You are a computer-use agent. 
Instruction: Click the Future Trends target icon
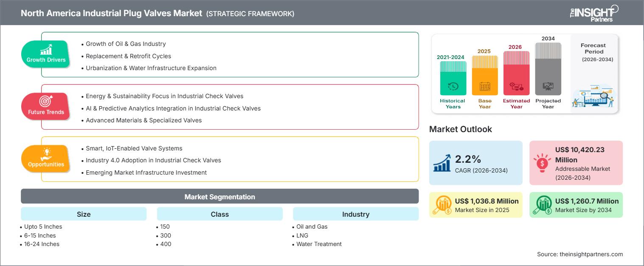(46, 102)
